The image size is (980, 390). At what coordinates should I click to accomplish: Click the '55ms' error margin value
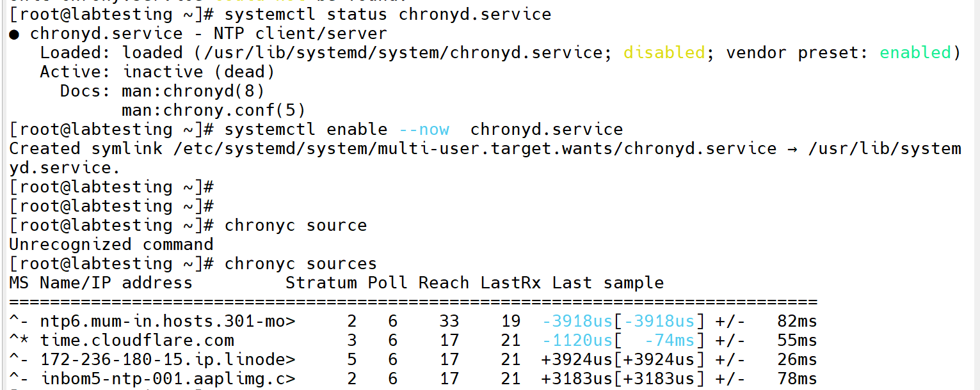point(797,340)
